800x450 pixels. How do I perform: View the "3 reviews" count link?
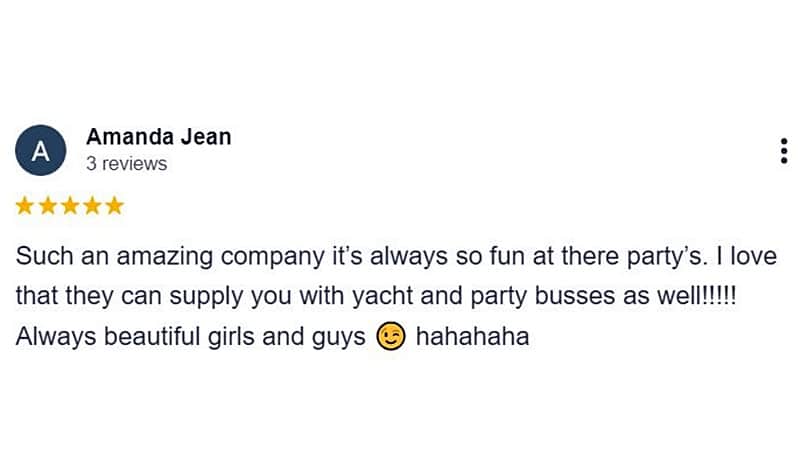(x=126, y=163)
